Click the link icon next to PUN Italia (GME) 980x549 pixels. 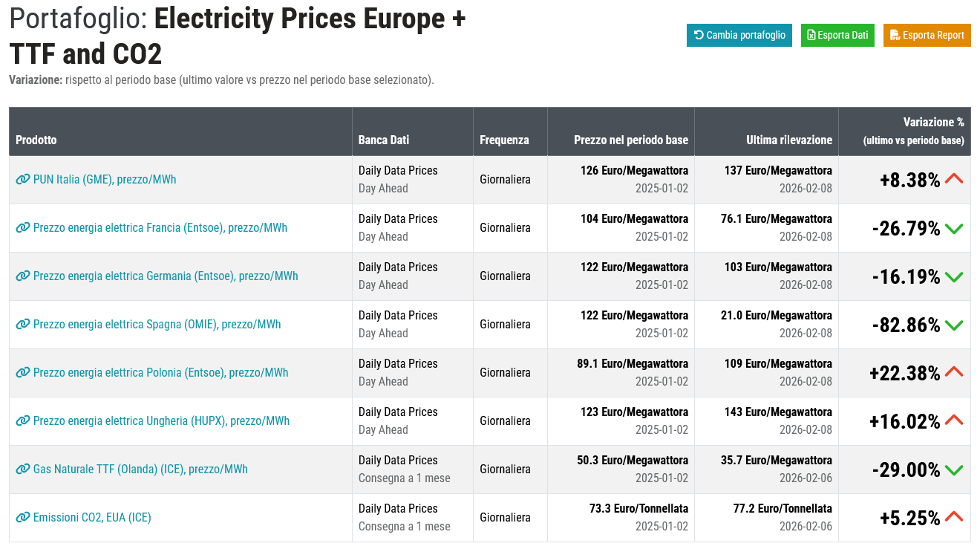coord(23,179)
